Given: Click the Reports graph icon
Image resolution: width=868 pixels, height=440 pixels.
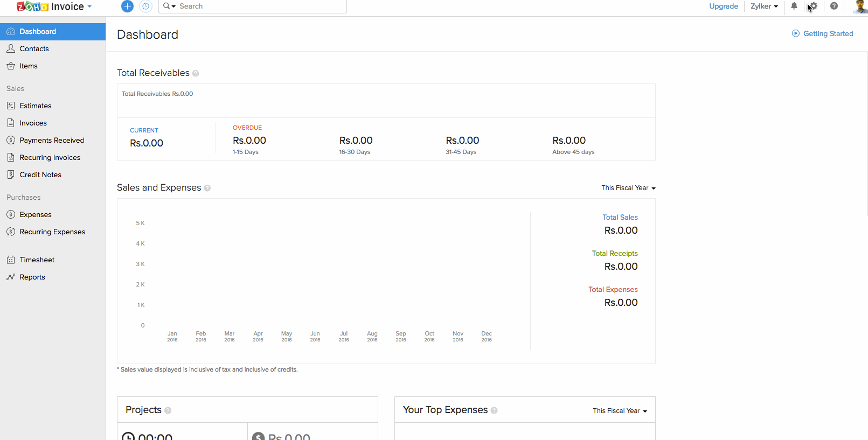Looking at the screenshot, I should point(11,277).
